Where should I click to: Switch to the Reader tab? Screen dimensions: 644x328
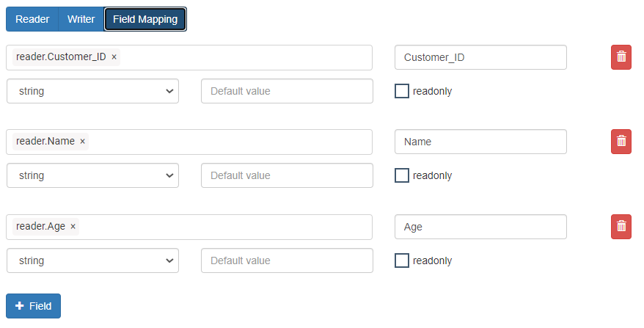pyautogui.click(x=32, y=19)
